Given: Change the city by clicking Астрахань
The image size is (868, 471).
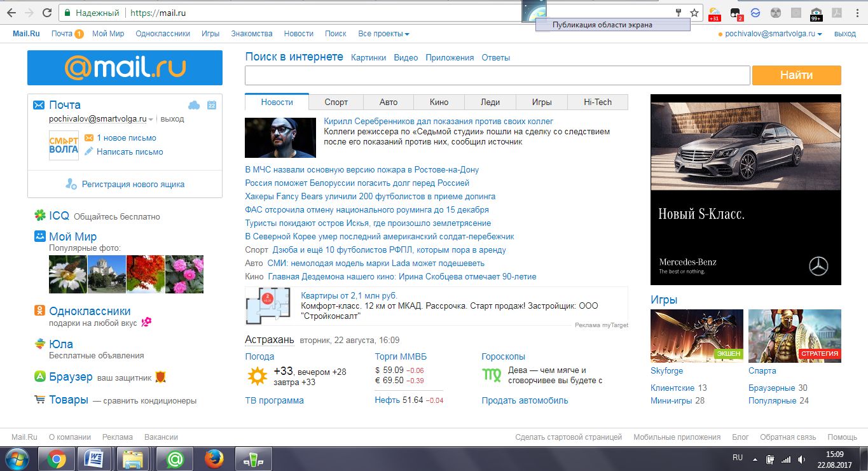Looking at the screenshot, I should click(x=270, y=339).
